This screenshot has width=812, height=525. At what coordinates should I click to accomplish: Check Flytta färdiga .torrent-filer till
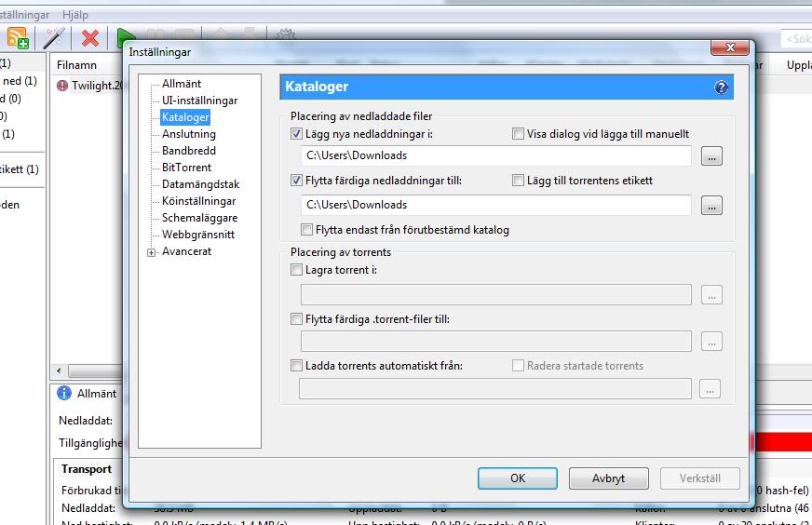pyautogui.click(x=296, y=319)
